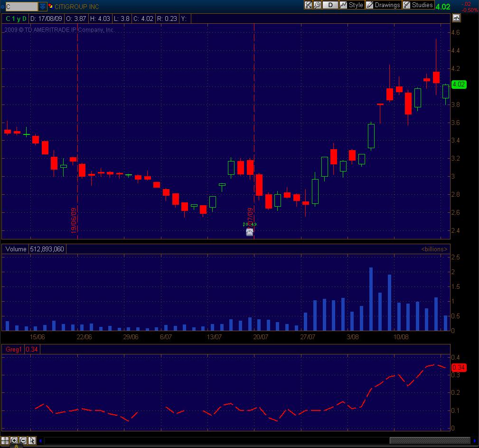This screenshot has width=479, height=448.
Task: Click the 27/07 date axis label
Action: point(307,337)
